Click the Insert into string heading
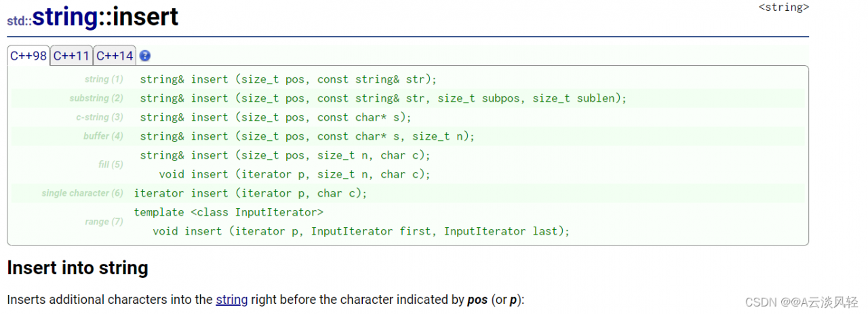868x314 pixels. pyautogui.click(x=77, y=268)
